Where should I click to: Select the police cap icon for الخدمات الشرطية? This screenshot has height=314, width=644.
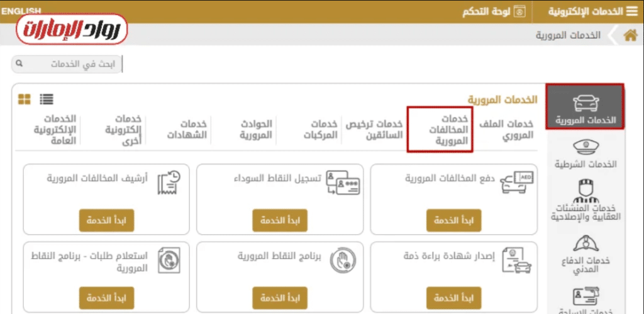point(586,148)
